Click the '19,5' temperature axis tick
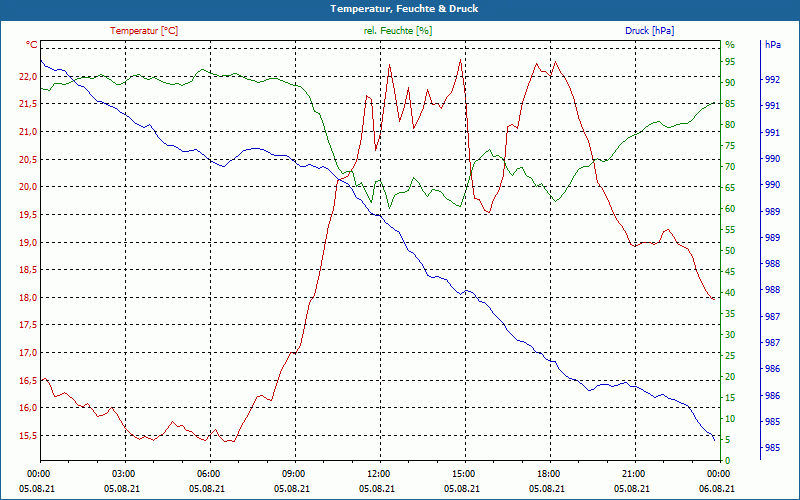The height and width of the screenshot is (500, 800). (28, 215)
